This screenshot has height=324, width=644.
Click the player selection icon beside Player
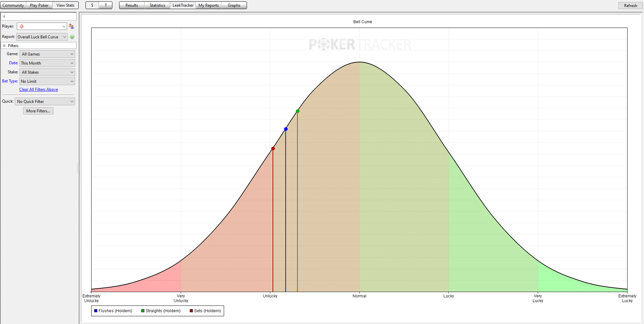tap(71, 26)
